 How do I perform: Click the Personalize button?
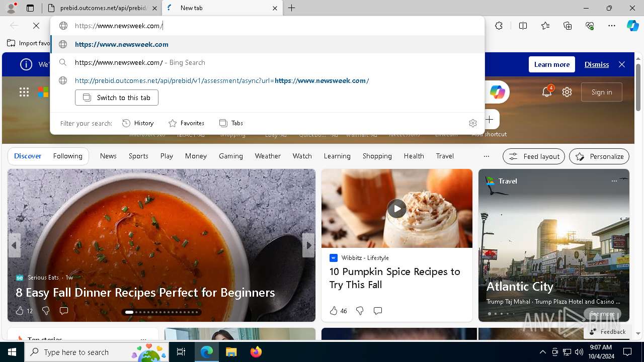click(x=599, y=156)
